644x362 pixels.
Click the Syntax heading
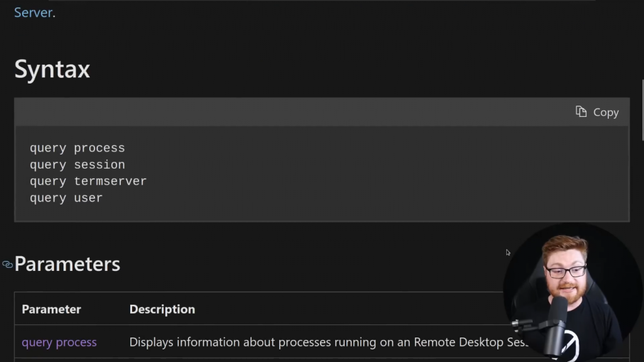(52, 69)
